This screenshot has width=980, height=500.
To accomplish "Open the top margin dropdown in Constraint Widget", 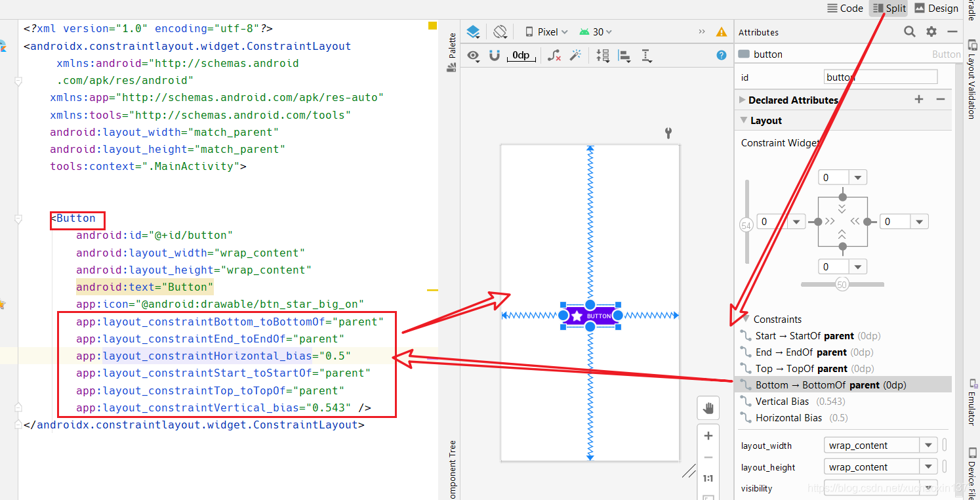I will pyautogui.click(x=858, y=177).
